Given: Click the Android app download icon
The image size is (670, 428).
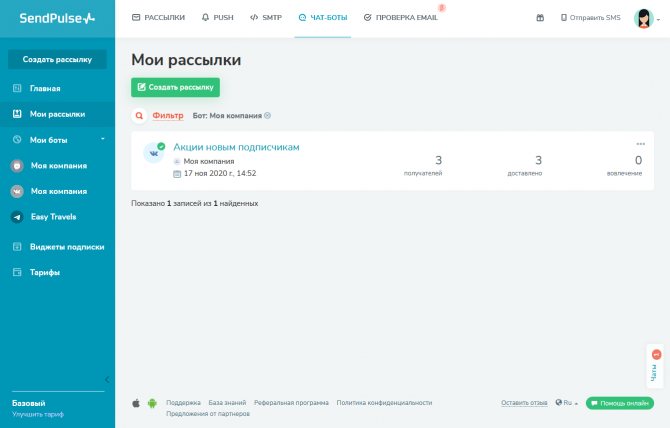Looking at the screenshot, I should 152,403.
